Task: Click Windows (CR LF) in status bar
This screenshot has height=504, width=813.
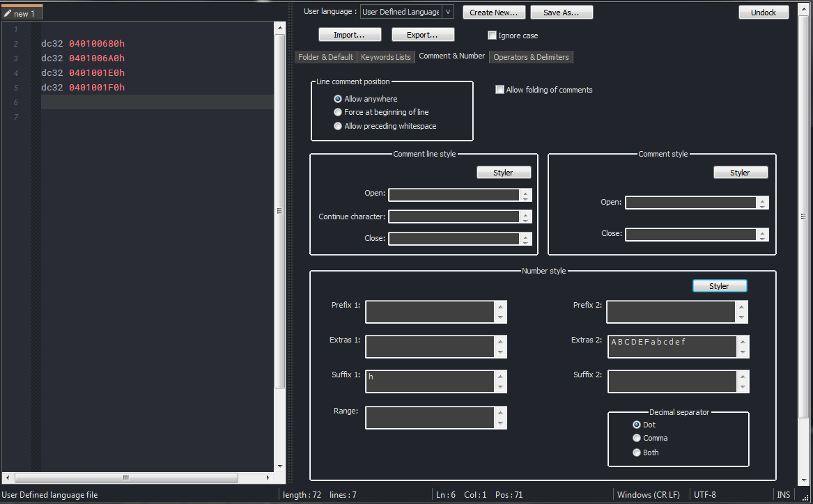Action: pos(648,495)
